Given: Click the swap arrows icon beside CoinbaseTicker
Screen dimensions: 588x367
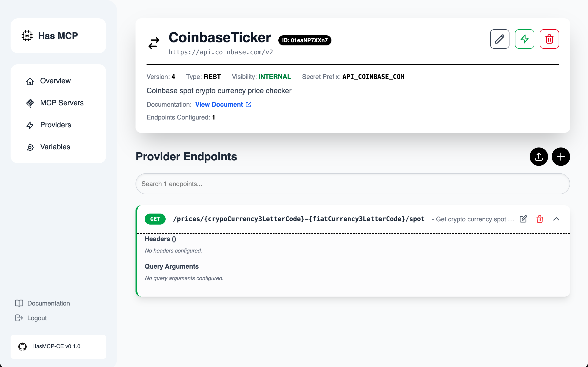Looking at the screenshot, I should click(x=154, y=43).
